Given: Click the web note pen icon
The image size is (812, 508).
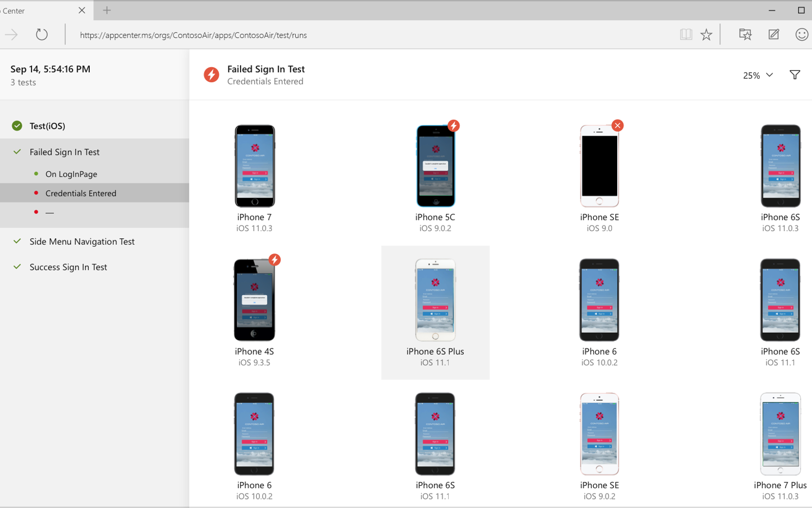Looking at the screenshot, I should (773, 35).
